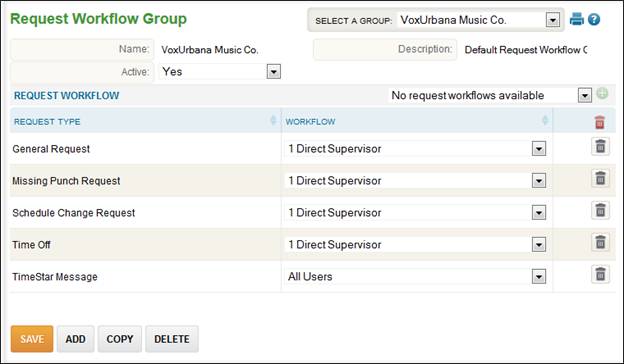The height and width of the screenshot is (364, 624).
Task: Expand the No request workflows available dropdown
Action: point(585,95)
